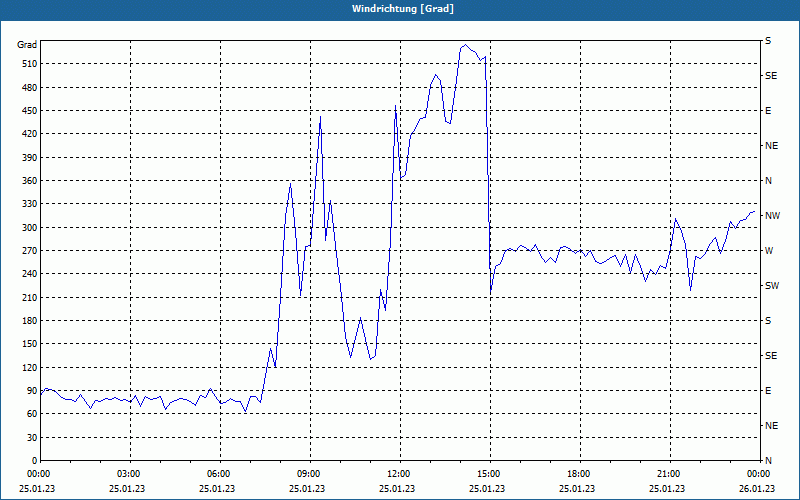Image resolution: width=800 pixels, height=500 pixels.
Task: Click the W compass label on the right axis
Action: 769,251
